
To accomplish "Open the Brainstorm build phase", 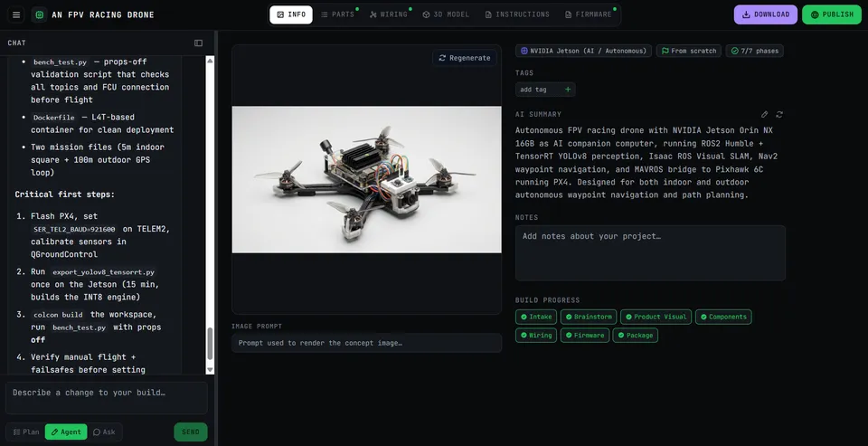I will click(589, 317).
